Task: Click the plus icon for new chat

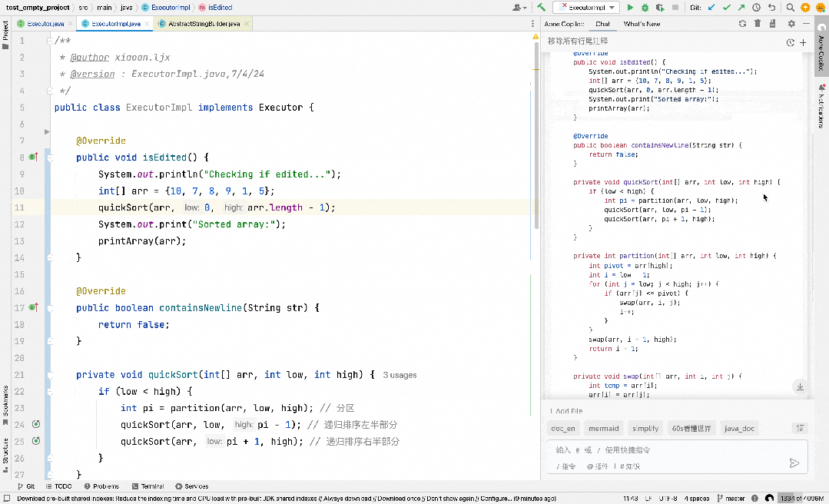Action: pos(803,42)
